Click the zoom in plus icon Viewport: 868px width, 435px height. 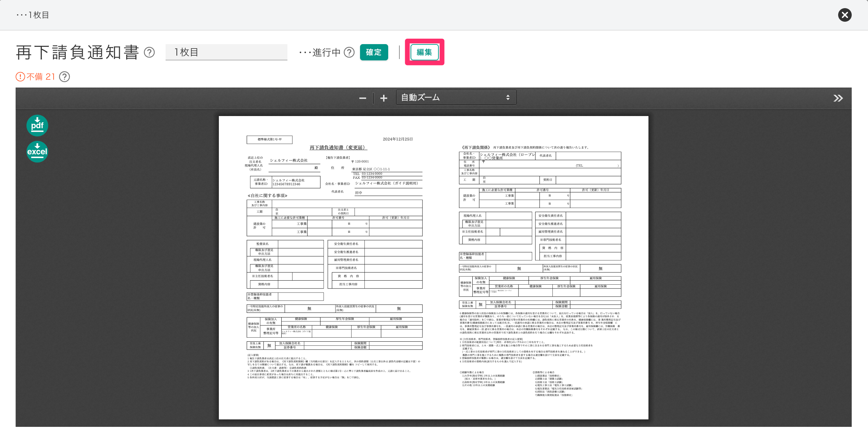[383, 98]
